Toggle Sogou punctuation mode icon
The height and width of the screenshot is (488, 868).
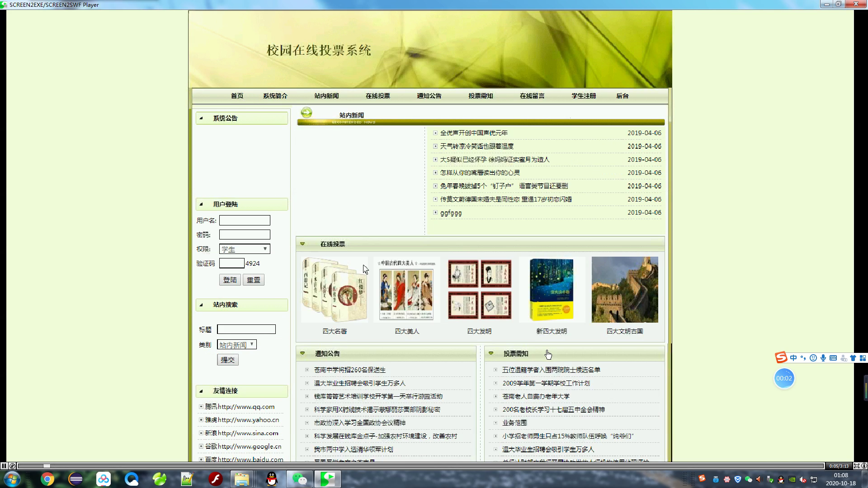pyautogui.click(x=803, y=358)
